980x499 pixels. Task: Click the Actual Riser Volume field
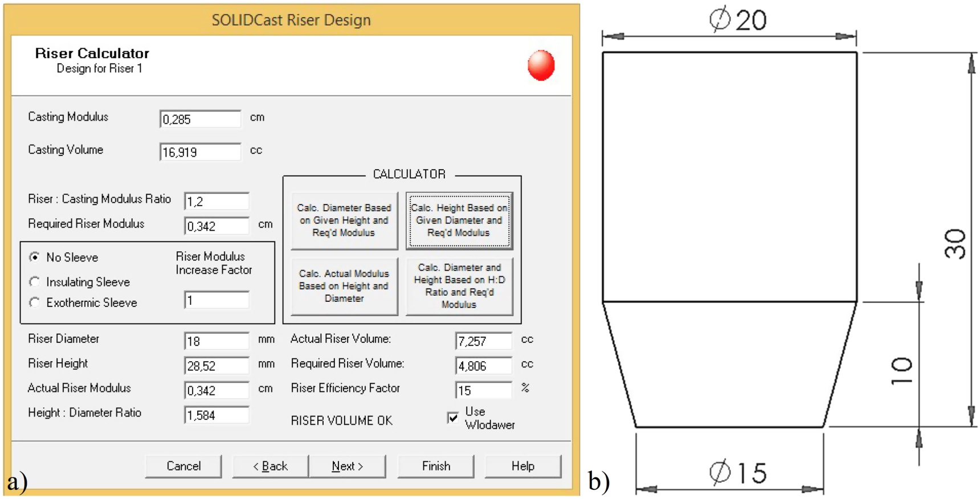484,341
